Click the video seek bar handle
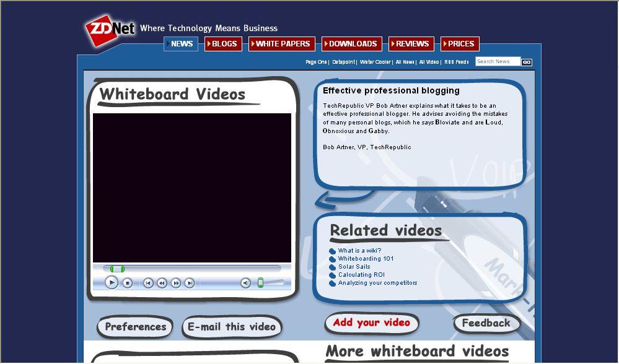 pos(117,269)
